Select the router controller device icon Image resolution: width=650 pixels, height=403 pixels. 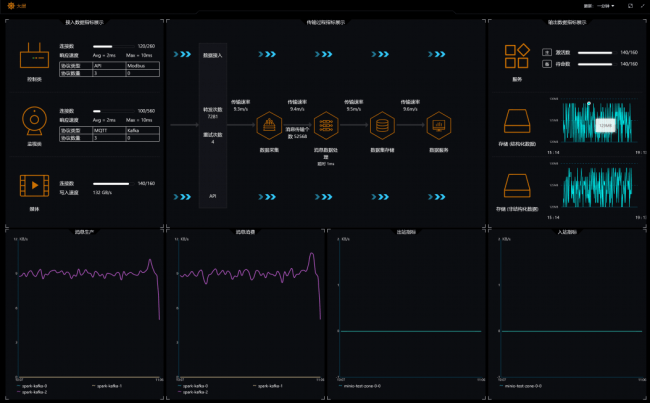tap(34, 56)
